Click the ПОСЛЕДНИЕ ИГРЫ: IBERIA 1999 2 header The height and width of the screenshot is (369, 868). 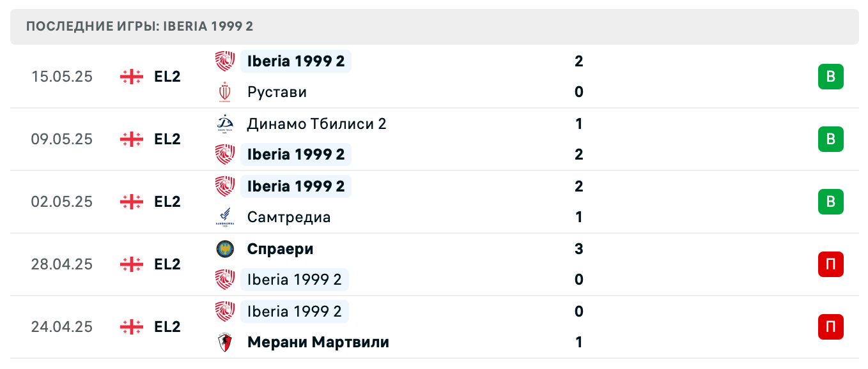pos(140,27)
